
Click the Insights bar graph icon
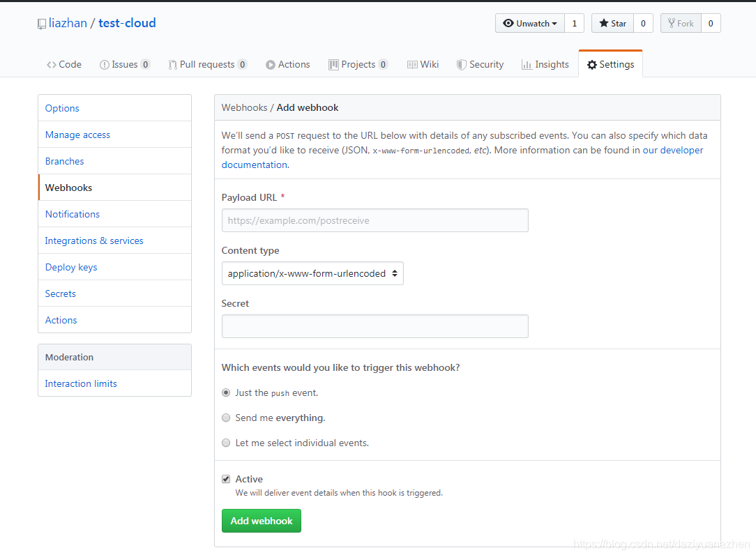[527, 65]
